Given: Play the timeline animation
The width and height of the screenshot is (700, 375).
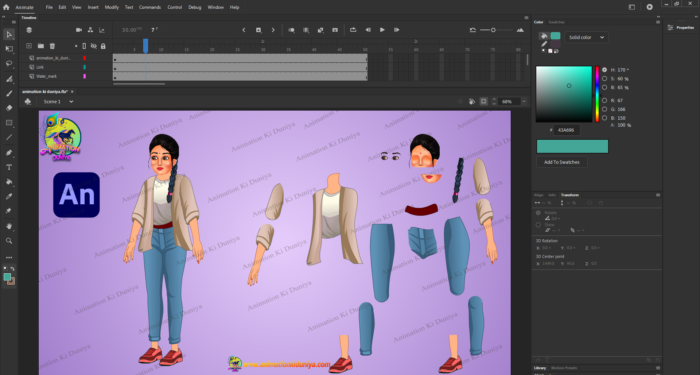Looking at the screenshot, I should coord(382,30).
